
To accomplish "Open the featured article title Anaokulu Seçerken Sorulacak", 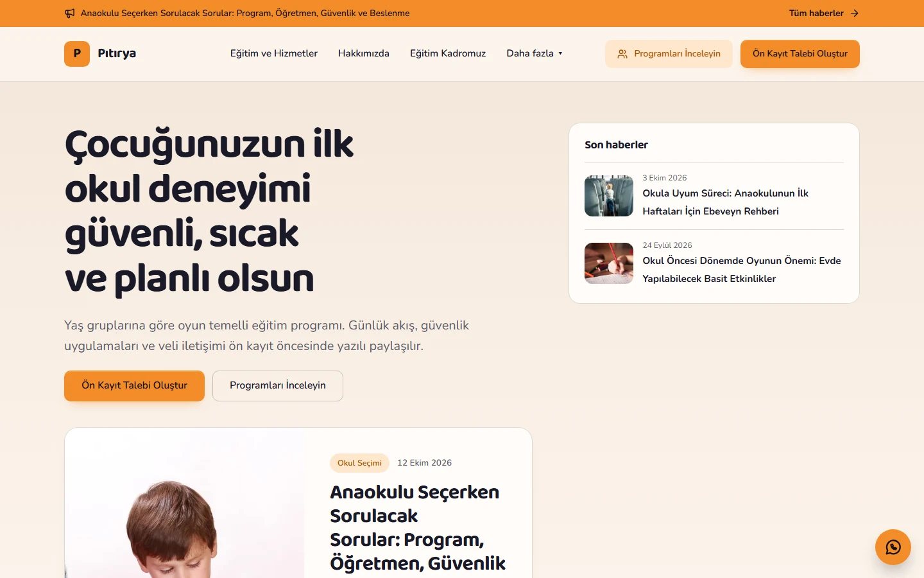I will (418, 528).
